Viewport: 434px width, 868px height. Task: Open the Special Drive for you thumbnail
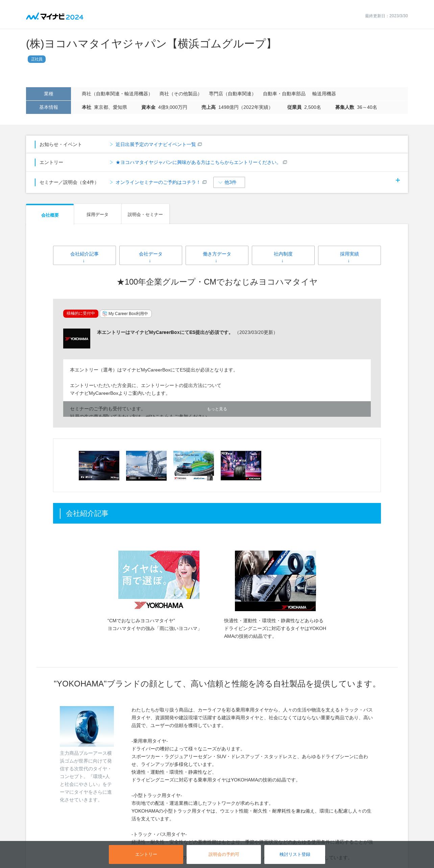pos(194,465)
